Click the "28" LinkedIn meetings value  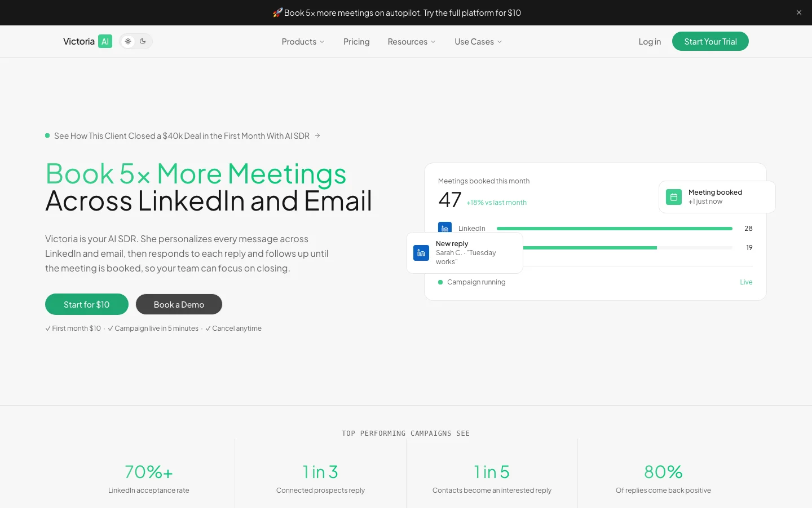748,229
